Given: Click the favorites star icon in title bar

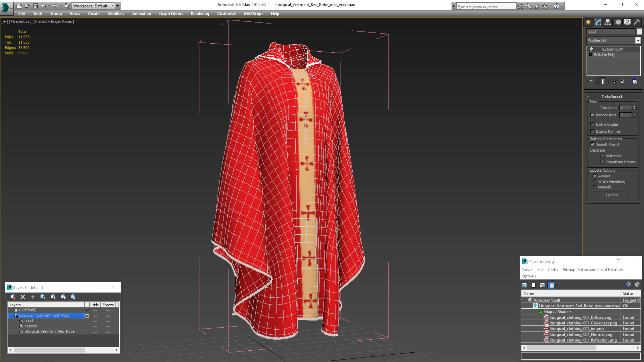Looking at the screenshot, I should pos(545,6).
